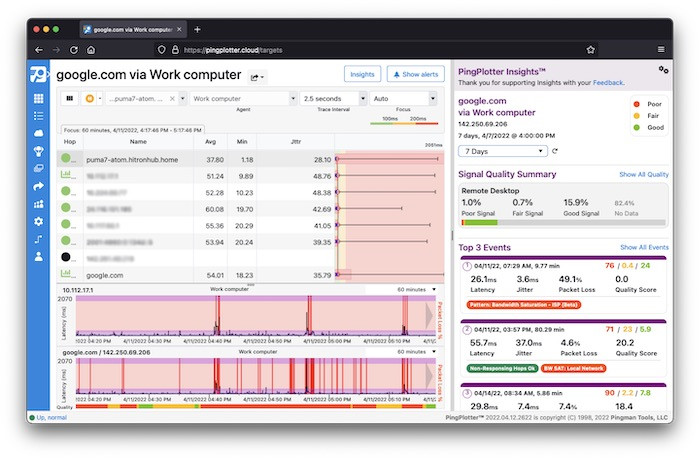Image resolution: width=700 pixels, height=459 pixels.
Task: Click the graph icon on the google.com row
Action: pyautogui.click(x=68, y=273)
